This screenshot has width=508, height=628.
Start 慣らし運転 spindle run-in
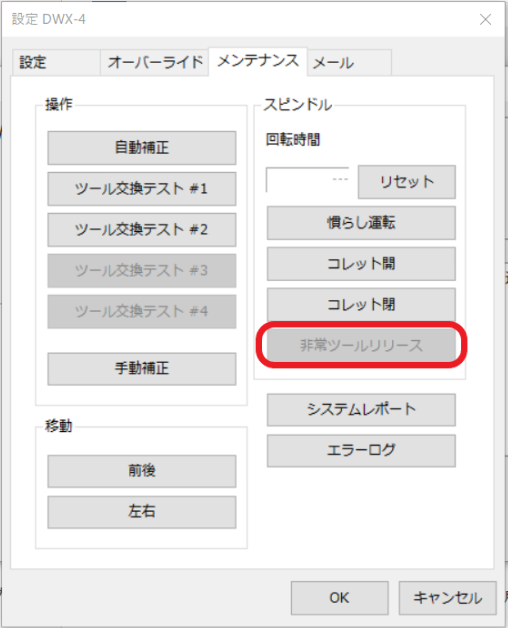pos(361,223)
